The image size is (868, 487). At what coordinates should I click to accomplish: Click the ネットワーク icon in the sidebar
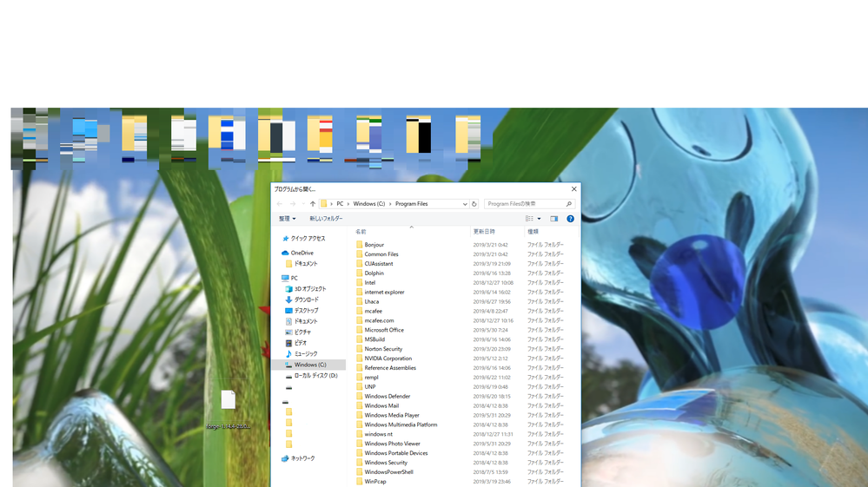point(285,459)
